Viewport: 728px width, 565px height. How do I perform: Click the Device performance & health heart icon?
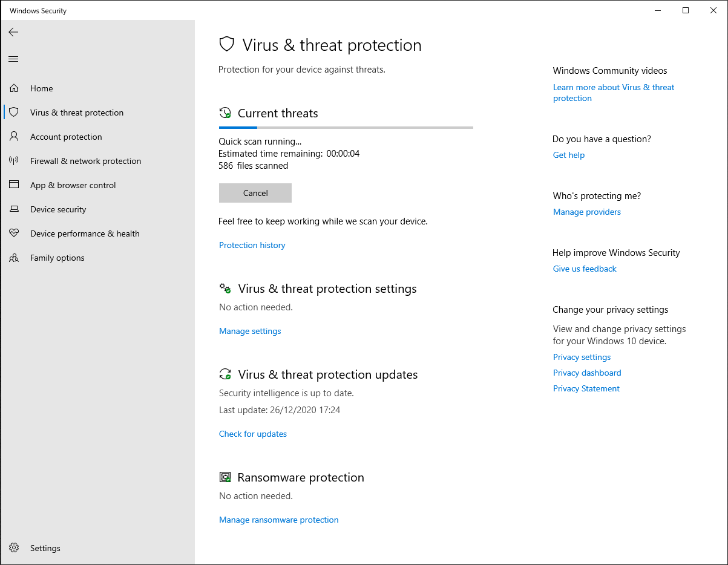tap(14, 234)
